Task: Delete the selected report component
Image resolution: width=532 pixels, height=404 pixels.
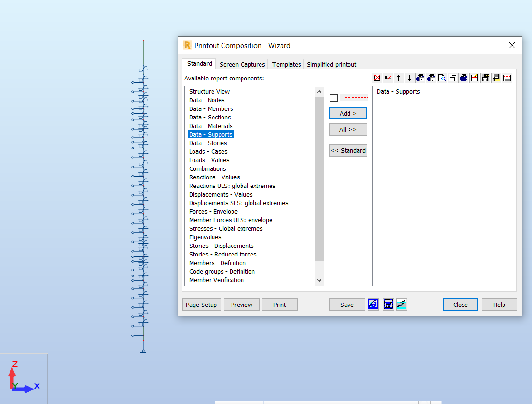Action: (x=377, y=78)
